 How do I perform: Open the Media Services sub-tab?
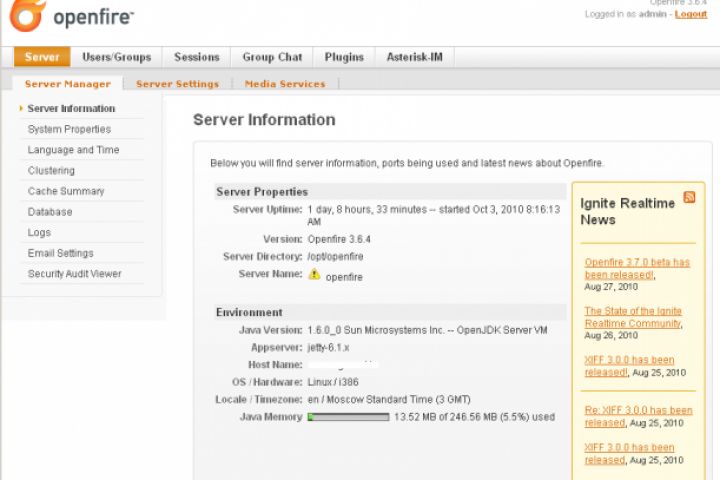coord(285,84)
